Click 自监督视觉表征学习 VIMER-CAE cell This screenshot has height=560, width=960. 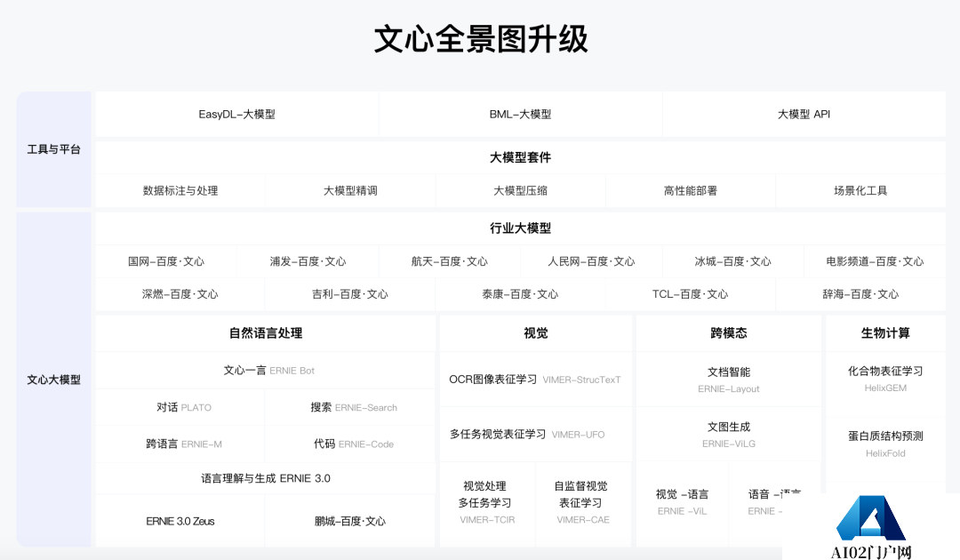pos(583,503)
